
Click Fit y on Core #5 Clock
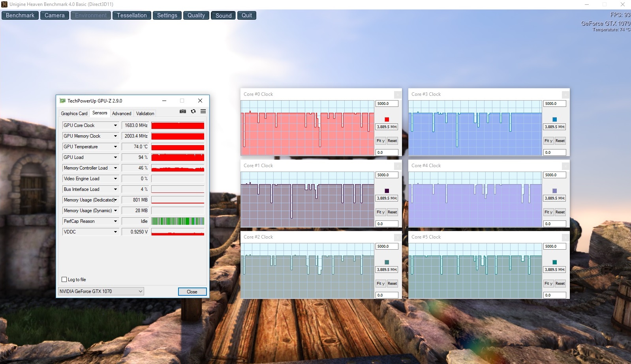point(548,284)
